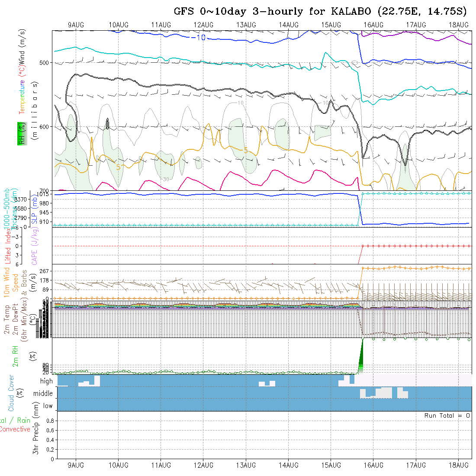Click the '13AUG' date label on the bottom axis
The image size is (476, 476).
pyautogui.click(x=246, y=465)
